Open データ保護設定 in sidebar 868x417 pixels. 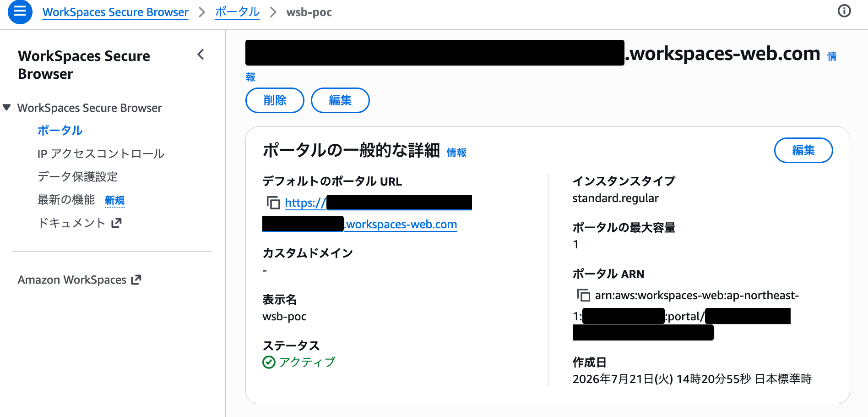pos(78,176)
